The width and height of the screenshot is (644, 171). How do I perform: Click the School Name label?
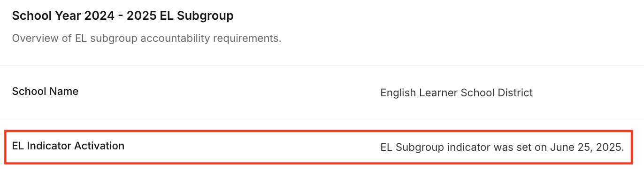[x=45, y=91]
